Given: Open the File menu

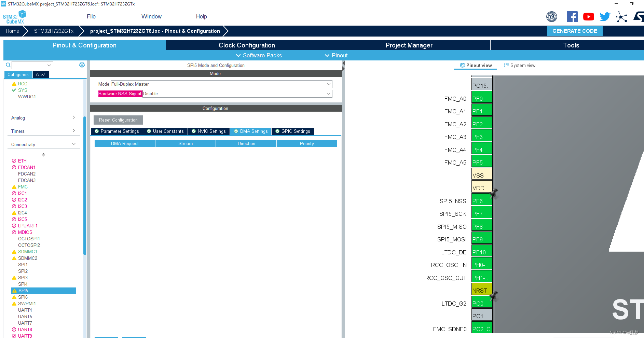Looking at the screenshot, I should point(91,16).
